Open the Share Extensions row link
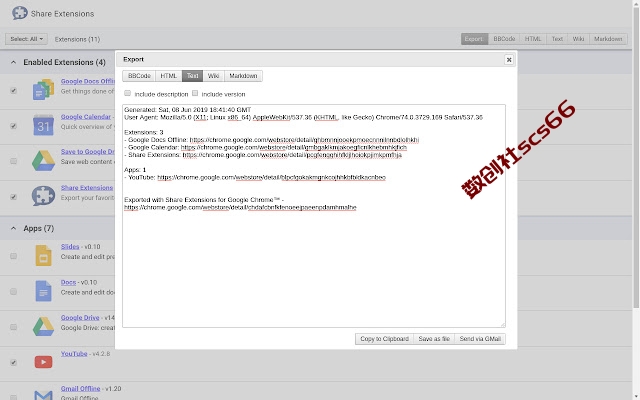This screenshot has width=640, height=400. (87, 188)
